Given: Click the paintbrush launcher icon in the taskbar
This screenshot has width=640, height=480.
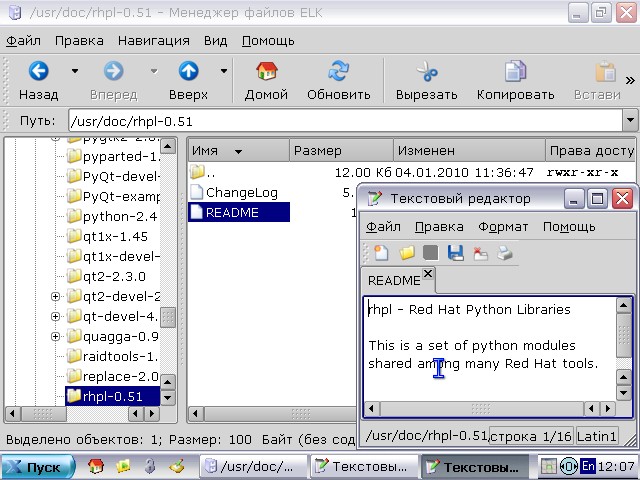Looking at the screenshot, I should (177, 466).
